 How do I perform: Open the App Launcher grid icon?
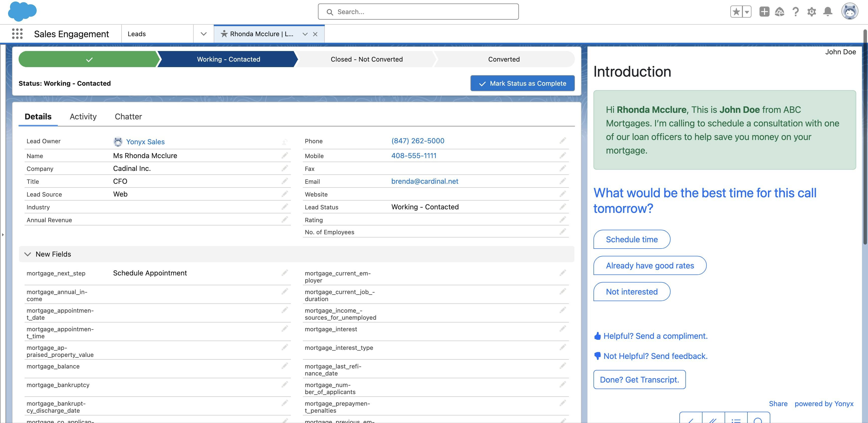point(17,34)
